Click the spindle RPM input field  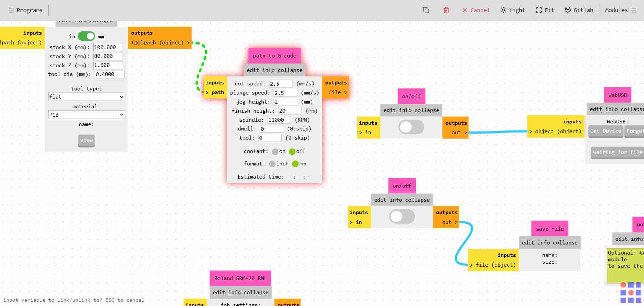point(279,120)
